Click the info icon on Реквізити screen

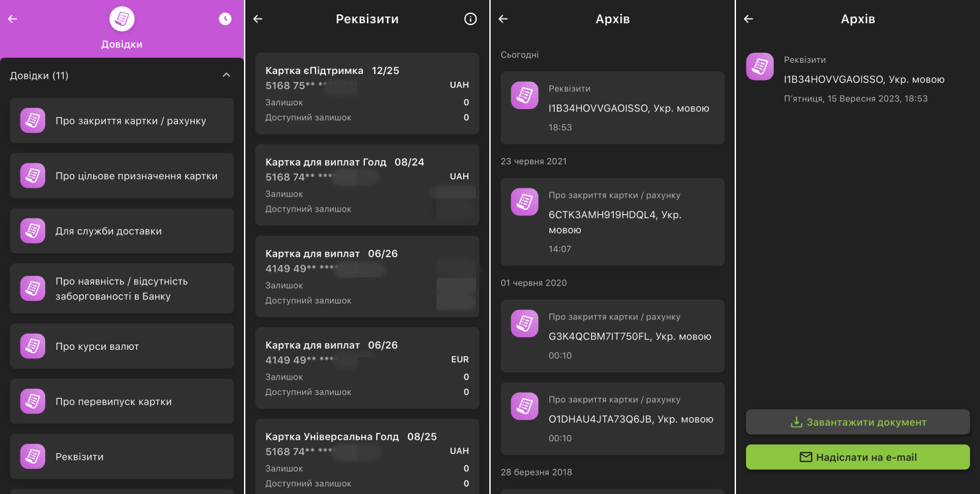point(470,19)
